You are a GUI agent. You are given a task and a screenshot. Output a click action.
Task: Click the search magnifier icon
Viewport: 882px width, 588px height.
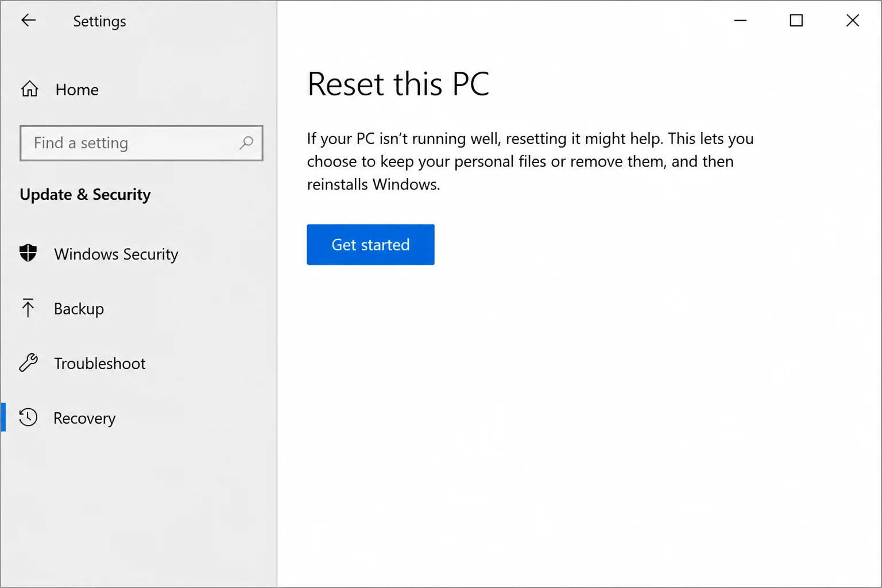(246, 142)
